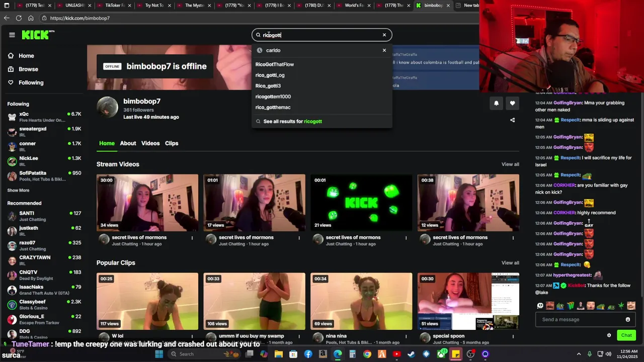Choose the Rico_gotti3 suggestion
The height and width of the screenshot is (362, 644).
point(268,86)
